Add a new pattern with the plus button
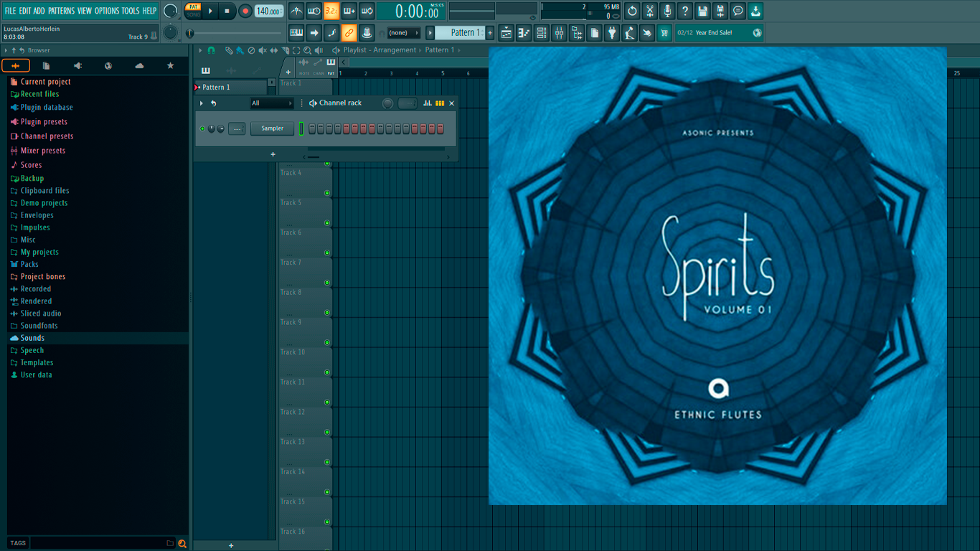This screenshot has height=551, width=980. click(x=490, y=32)
